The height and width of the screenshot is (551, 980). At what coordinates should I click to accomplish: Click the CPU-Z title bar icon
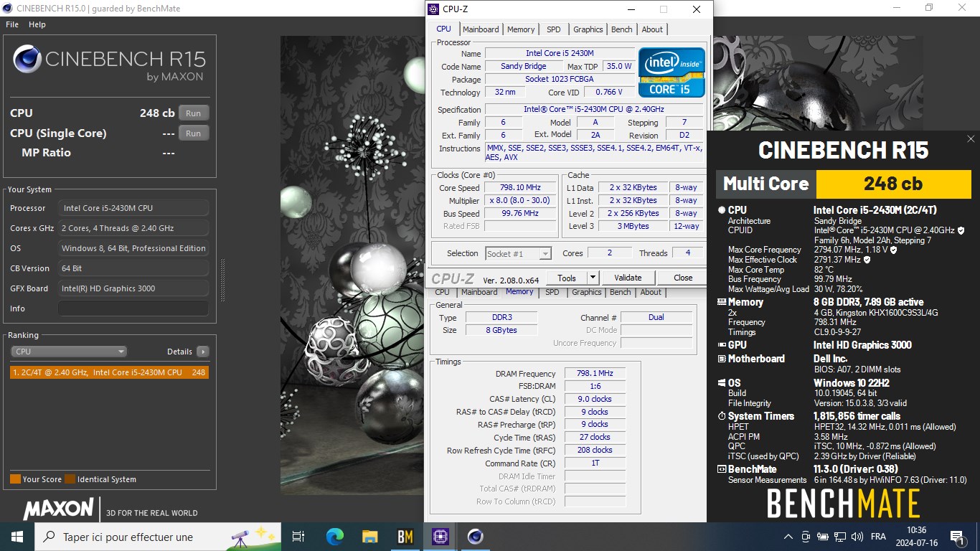coord(433,9)
